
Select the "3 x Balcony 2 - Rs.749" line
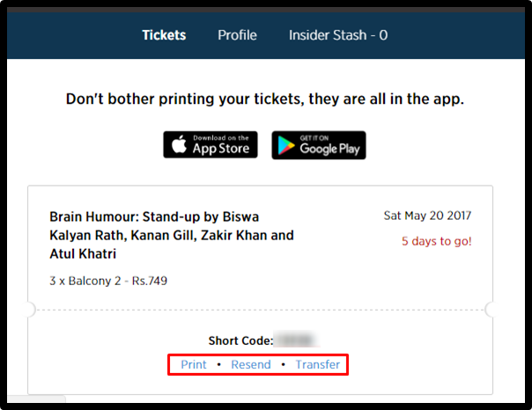(108, 281)
